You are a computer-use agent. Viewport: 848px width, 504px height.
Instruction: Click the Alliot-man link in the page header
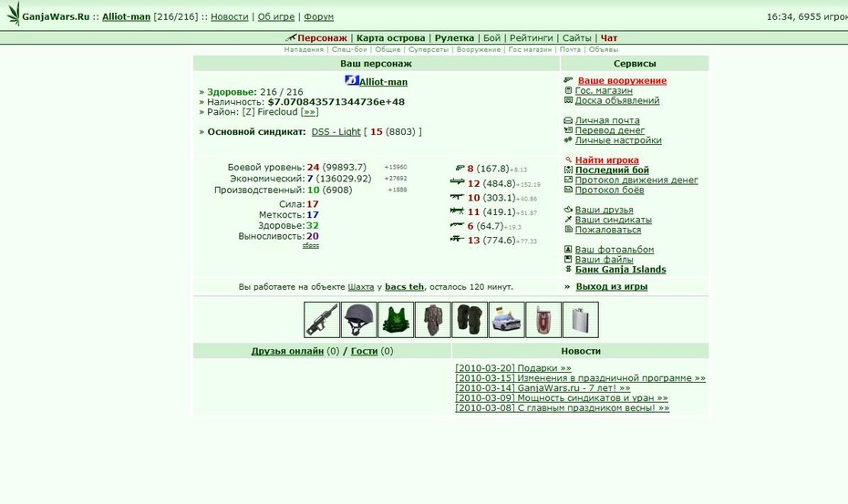pyautogui.click(x=126, y=16)
